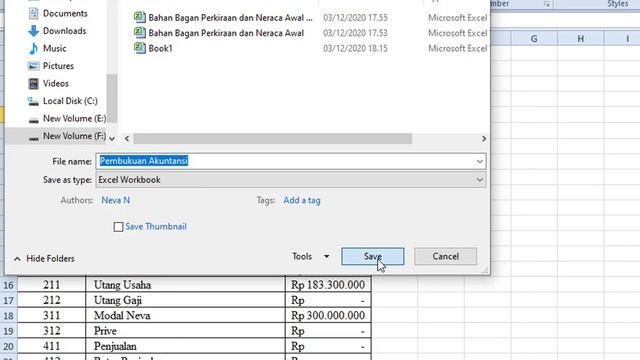Viewport: 640px width, 360px height.
Task: Select Music folder in sidebar
Action: pos(54,49)
